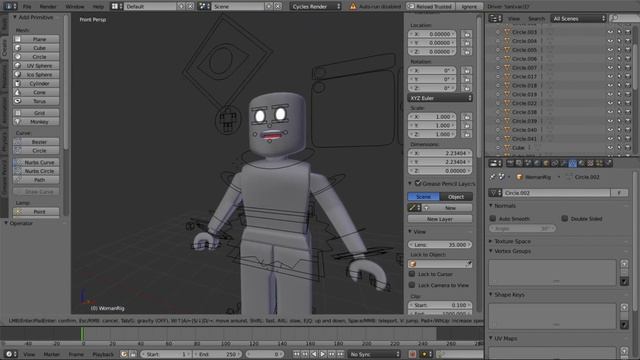Switch grease pencil source to Object
Image resolution: width=640 pixels, height=360 pixels.
click(456, 197)
